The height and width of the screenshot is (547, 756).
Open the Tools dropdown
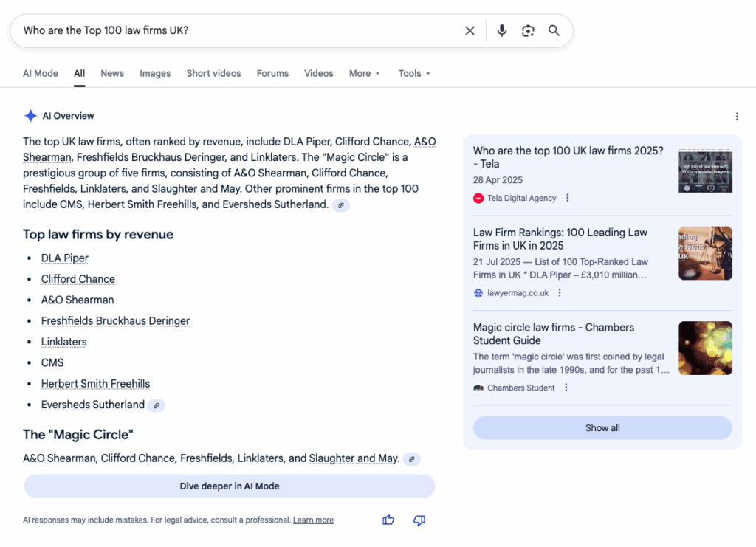413,74
